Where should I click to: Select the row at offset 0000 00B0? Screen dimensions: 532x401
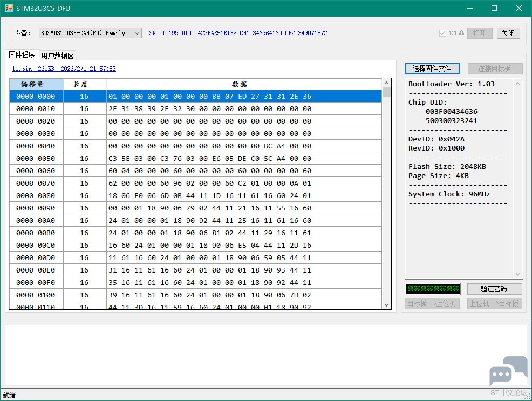pos(195,233)
